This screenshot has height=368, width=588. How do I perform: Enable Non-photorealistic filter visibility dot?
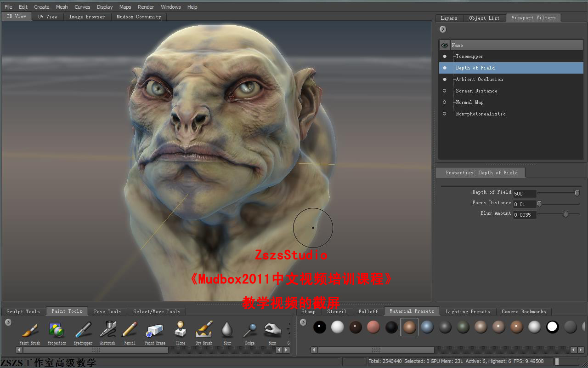(x=444, y=114)
